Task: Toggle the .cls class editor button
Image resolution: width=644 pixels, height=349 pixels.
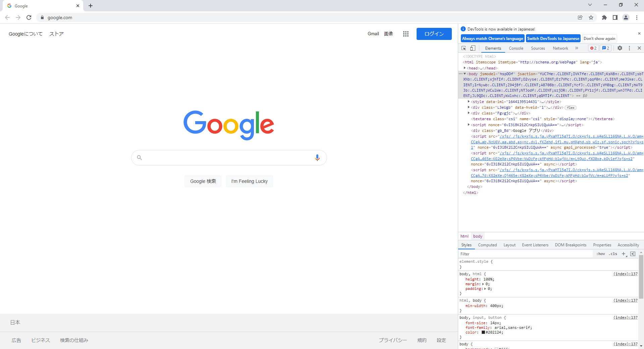Action: (613, 254)
